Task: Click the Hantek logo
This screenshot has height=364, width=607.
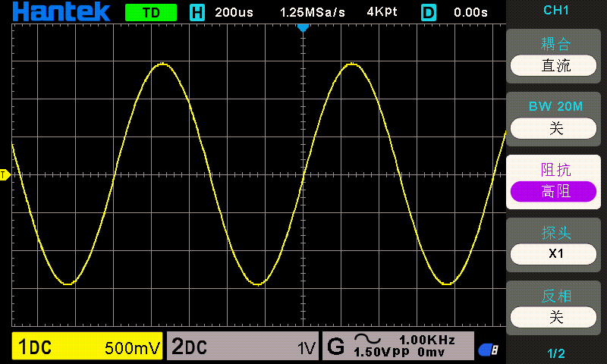Action: (x=61, y=11)
